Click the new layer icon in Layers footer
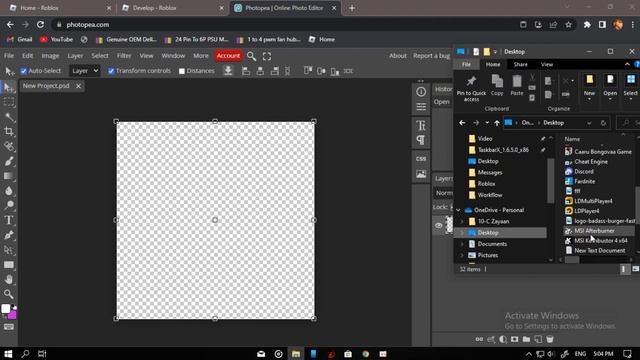Screen dimensions: 640x360 pyautogui.click(x=538, y=339)
